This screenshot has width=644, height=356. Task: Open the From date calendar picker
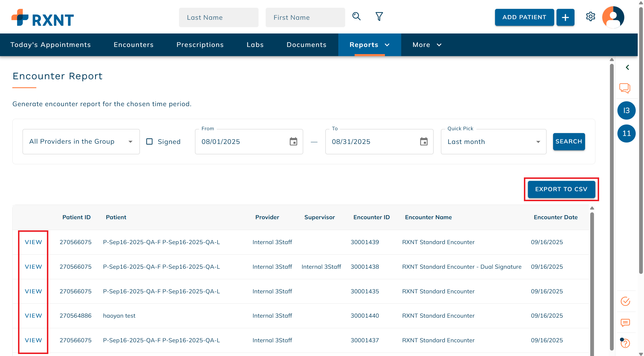point(293,142)
